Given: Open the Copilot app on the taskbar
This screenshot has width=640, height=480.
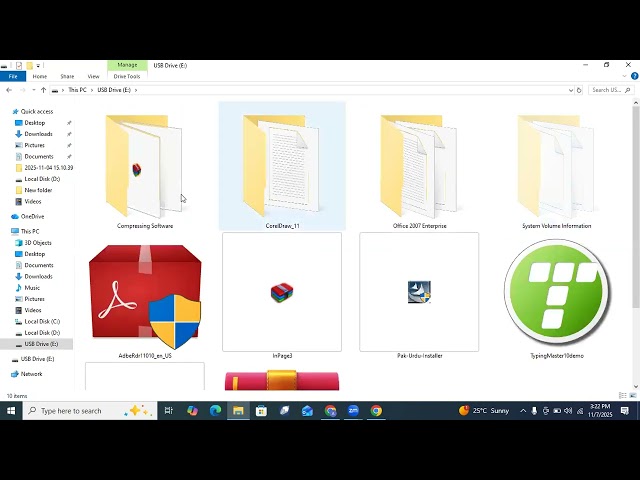Looking at the screenshot, I should [192, 411].
